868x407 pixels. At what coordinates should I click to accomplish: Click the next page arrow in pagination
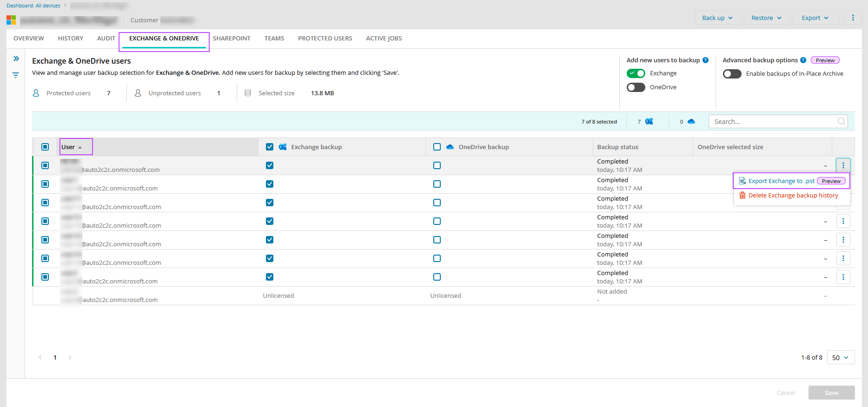70,357
